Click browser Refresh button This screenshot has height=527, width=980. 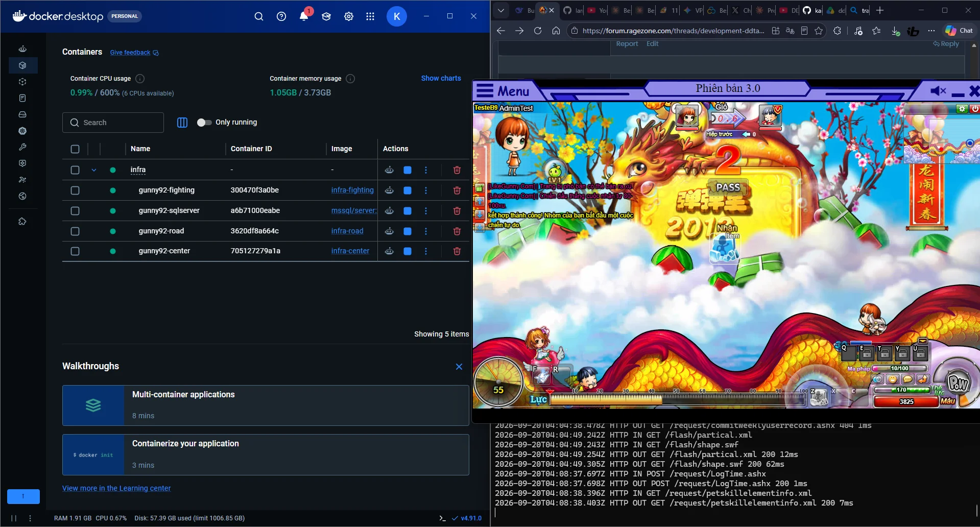coord(538,31)
